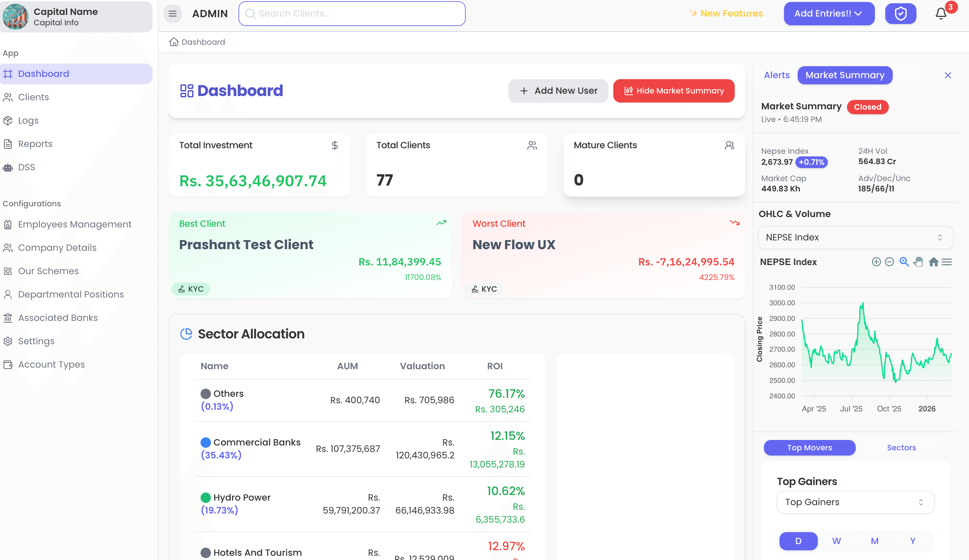Click the Closed market status badge
The width and height of the screenshot is (969, 560).
tap(867, 107)
